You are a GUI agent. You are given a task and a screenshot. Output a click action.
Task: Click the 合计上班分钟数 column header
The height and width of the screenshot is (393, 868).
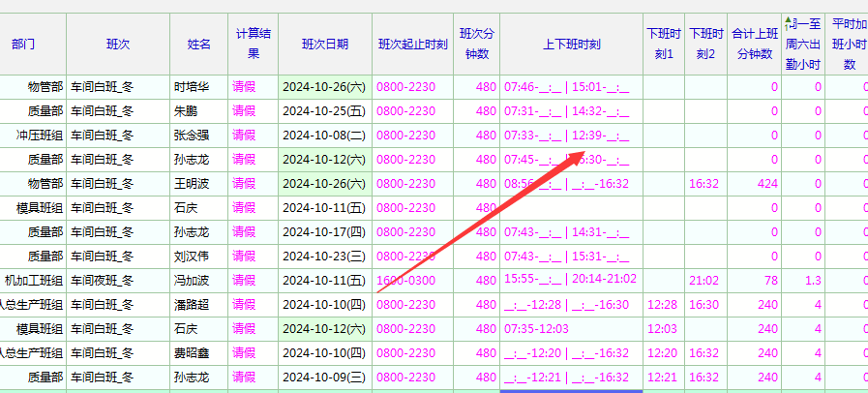coord(753,45)
